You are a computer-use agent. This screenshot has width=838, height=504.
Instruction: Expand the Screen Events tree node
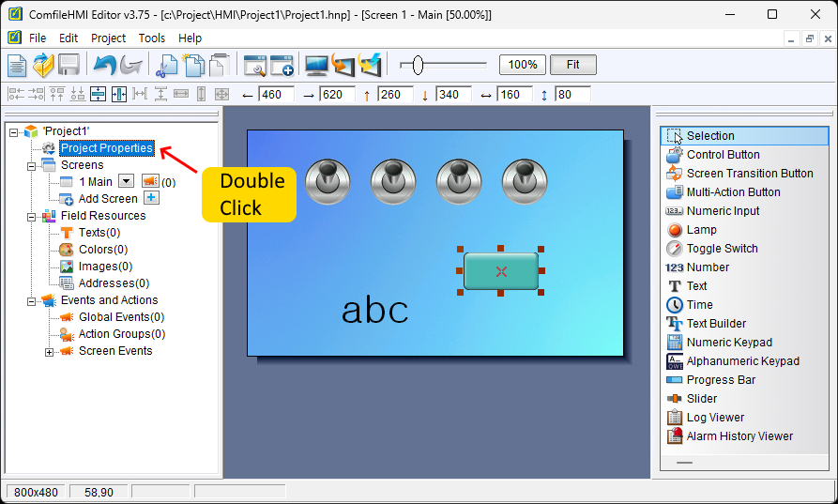[49, 352]
